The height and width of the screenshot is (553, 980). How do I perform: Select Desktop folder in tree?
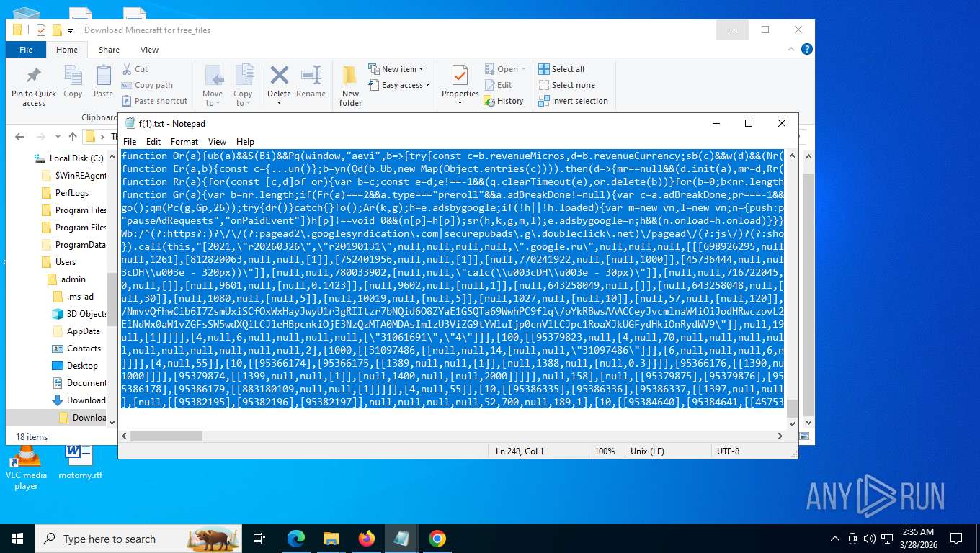pos(76,366)
